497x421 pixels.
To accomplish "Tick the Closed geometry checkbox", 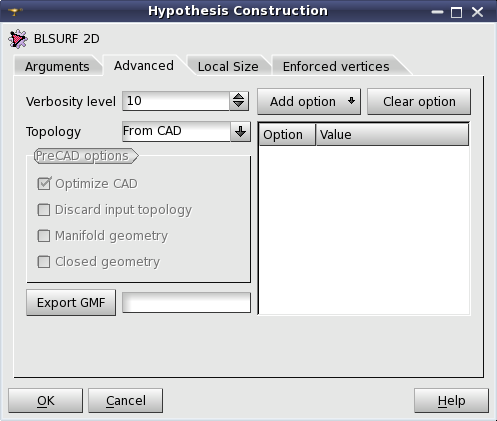I will pyautogui.click(x=44, y=262).
